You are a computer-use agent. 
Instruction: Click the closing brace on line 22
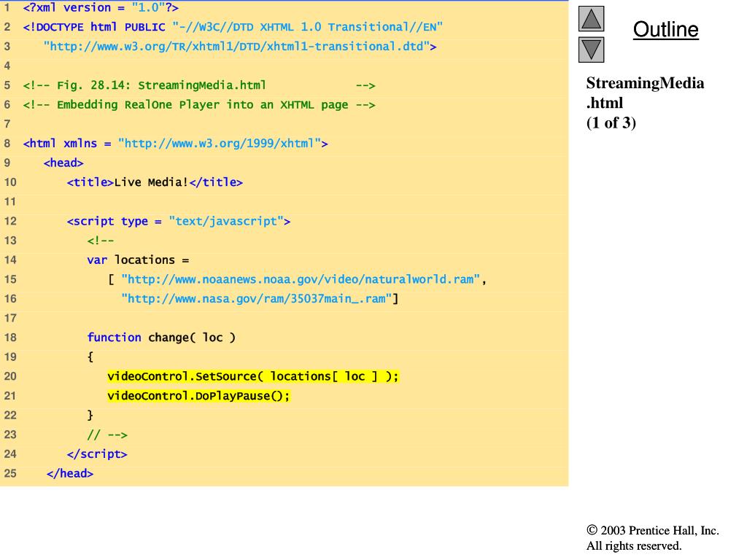[90, 415]
